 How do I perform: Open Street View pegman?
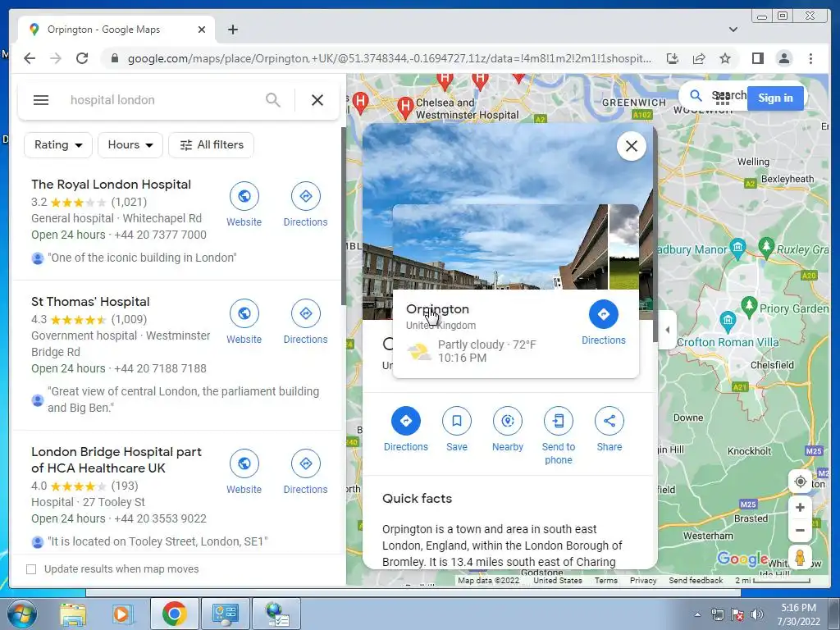(x=801, y=558)
